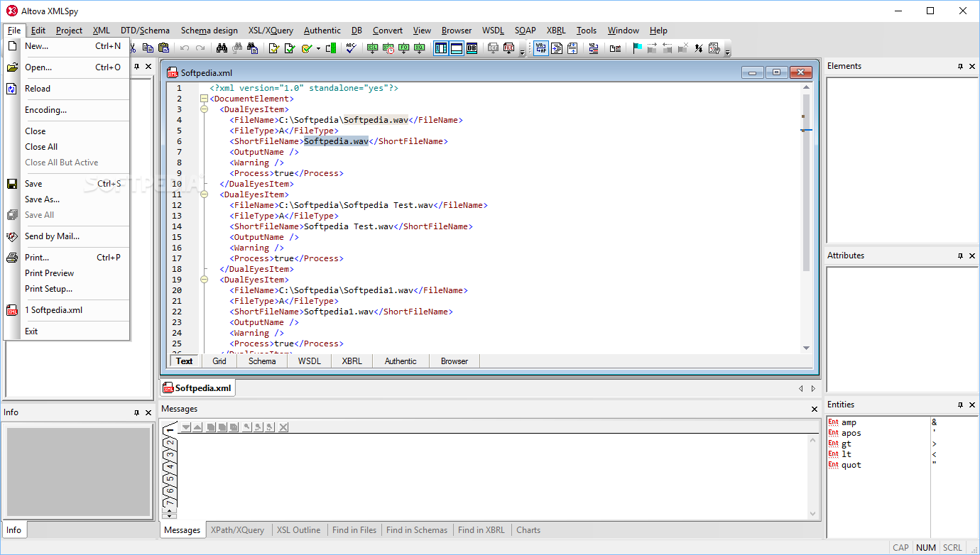Click the previous-message up arrow in Messages toolbar
The height and width of the screenshot is (555, 980).
pos(197,427)
